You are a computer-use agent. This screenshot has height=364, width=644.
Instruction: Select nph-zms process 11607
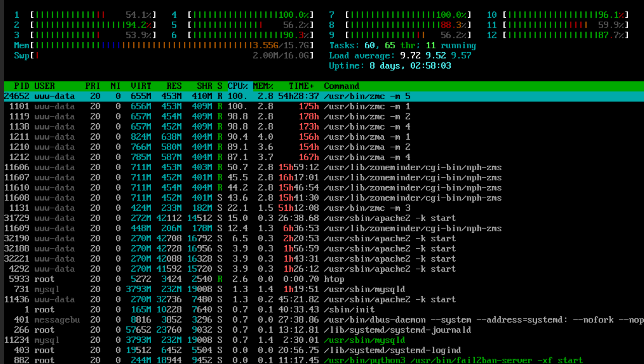tap(324, 177)
